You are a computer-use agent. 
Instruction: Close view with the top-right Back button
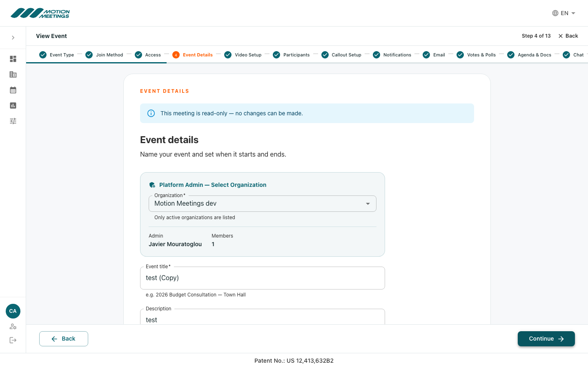[x=568, y=36]
